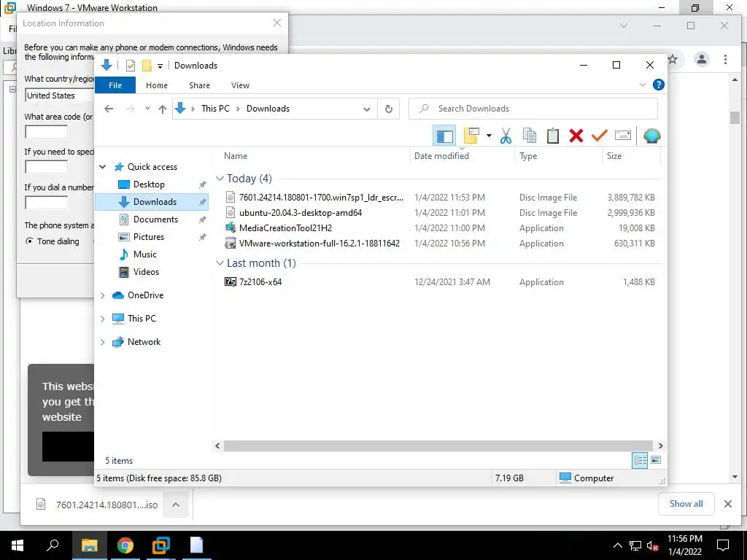Click in the Search Downloads box
Screen dimensions: 747x560
(533, 109)
